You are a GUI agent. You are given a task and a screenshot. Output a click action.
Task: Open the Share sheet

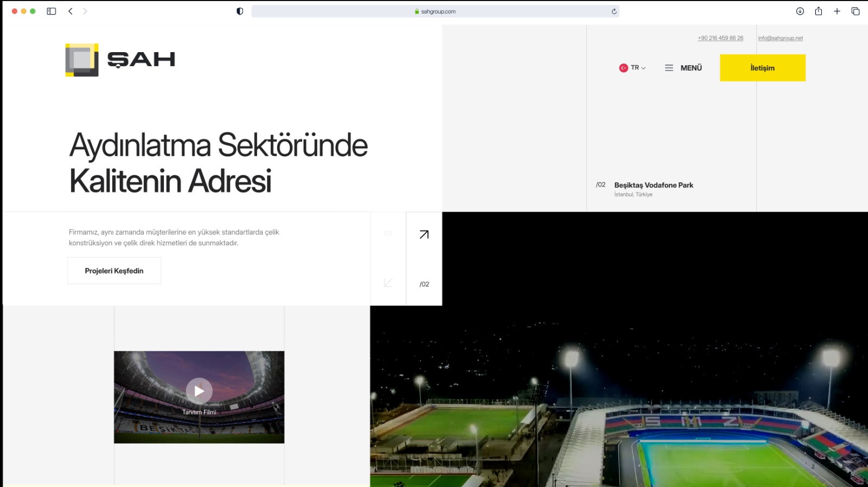(818, 11)
